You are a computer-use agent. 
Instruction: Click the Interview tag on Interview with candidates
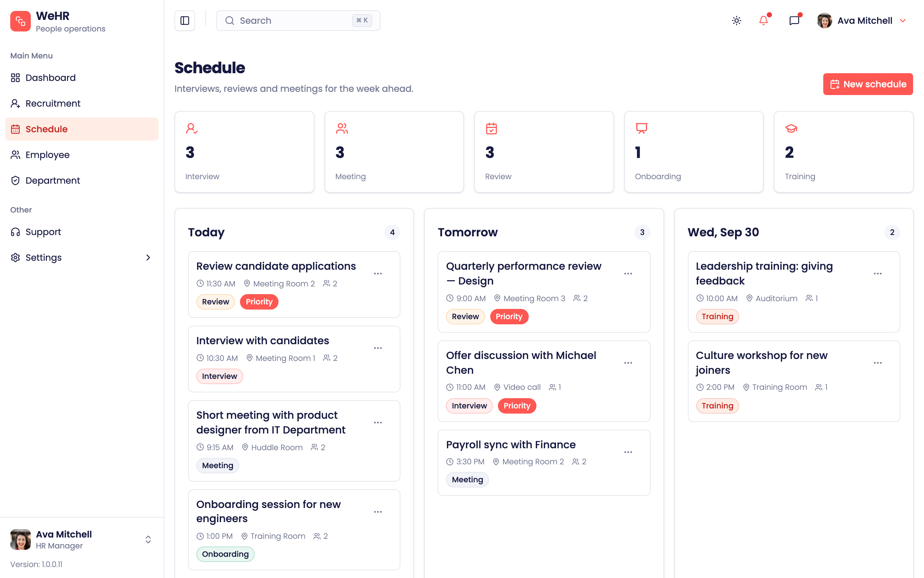[219, 376]
